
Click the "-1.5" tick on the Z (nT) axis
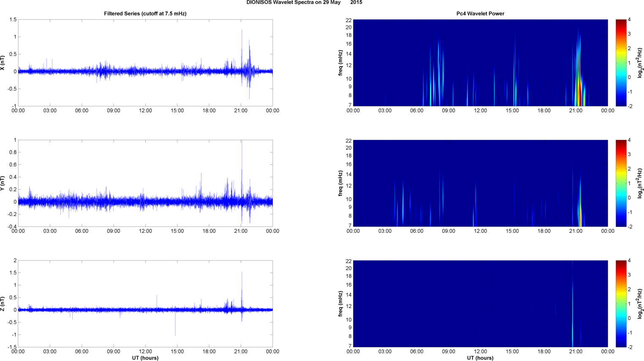point(12,347)
